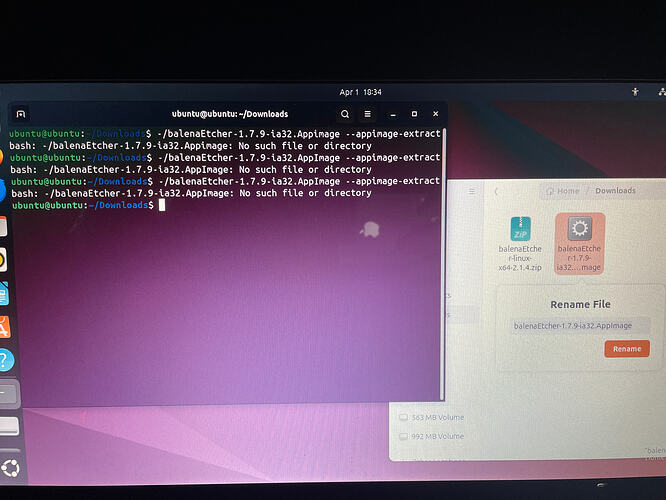Click the Rename button in the dialog
The height and width of the screenshot is (500, 666).
[x=627, y=349]
